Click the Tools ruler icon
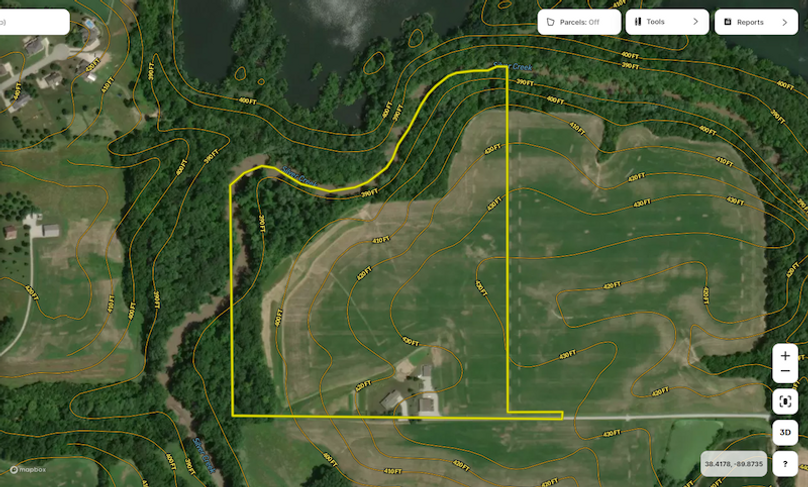The image size is (808, 487). click(x=637, y=22)
